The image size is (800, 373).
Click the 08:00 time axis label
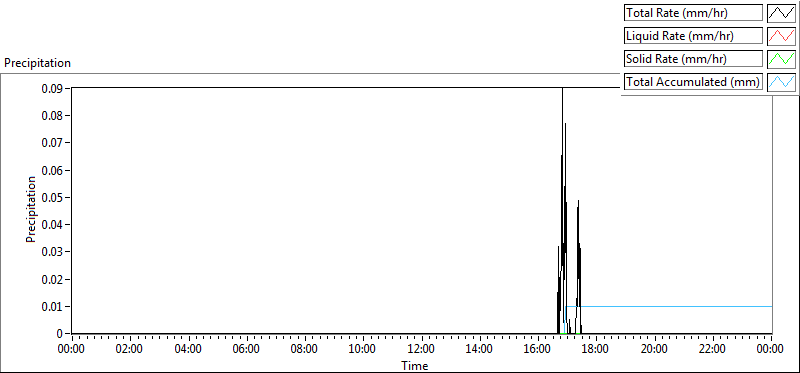[x=305, y=349]
